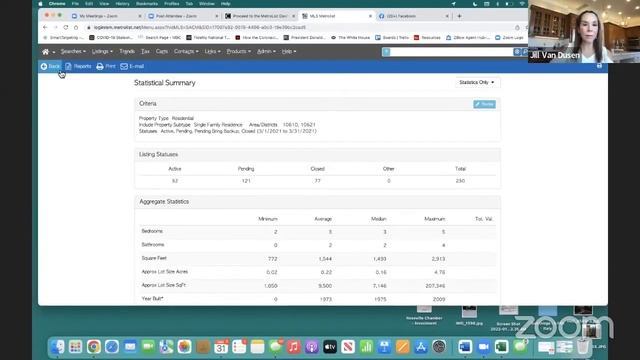Open Apple TV in the Dock
The width and height of the screenshot is (640, 360).
pyautogui.click(x=330, y=347)
